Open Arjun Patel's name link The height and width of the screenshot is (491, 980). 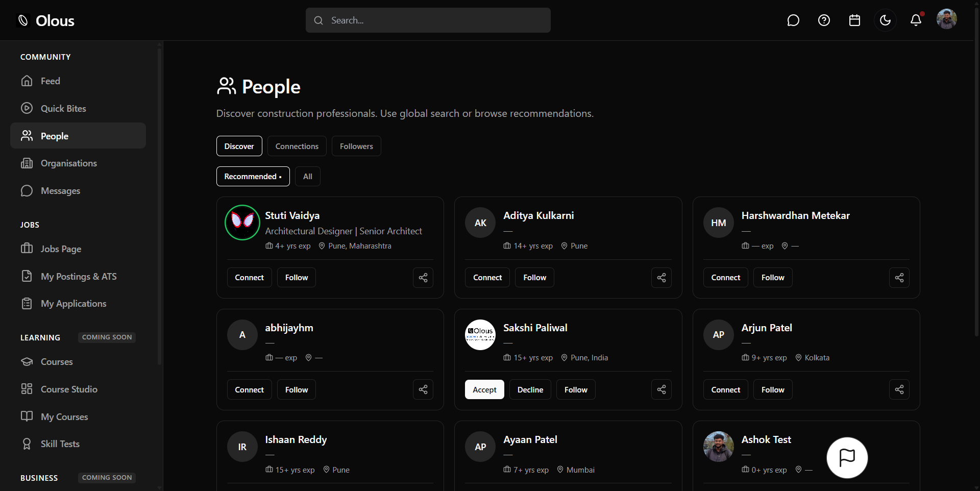[767, 328]
